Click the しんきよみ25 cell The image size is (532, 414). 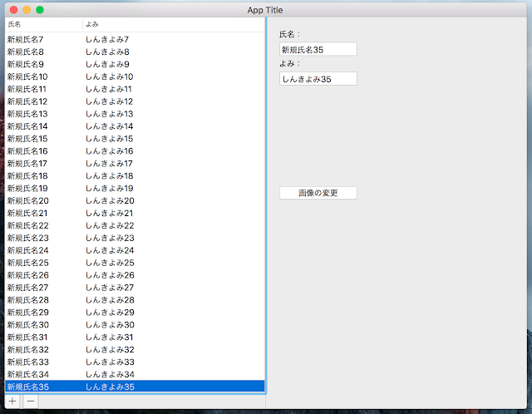[110, 263]
